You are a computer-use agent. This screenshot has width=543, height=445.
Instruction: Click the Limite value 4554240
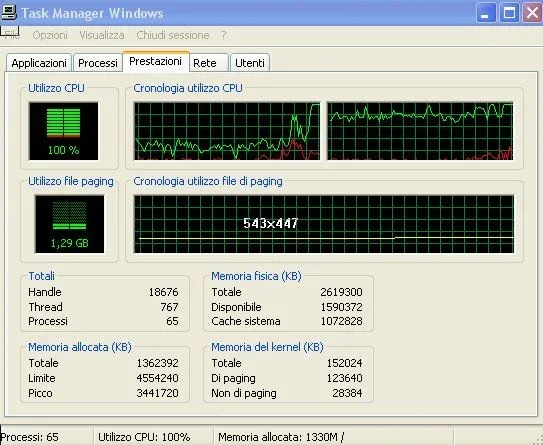158,378
